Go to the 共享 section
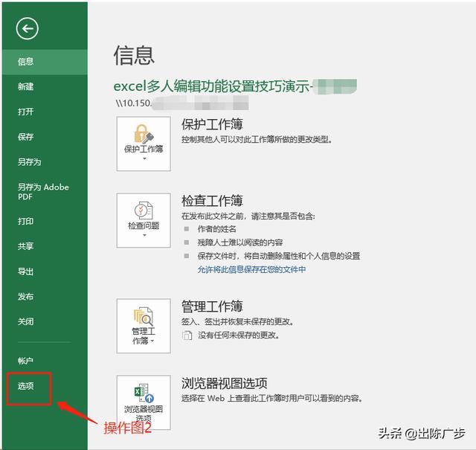This screenshot has width=476, height=450. (25, 246)
